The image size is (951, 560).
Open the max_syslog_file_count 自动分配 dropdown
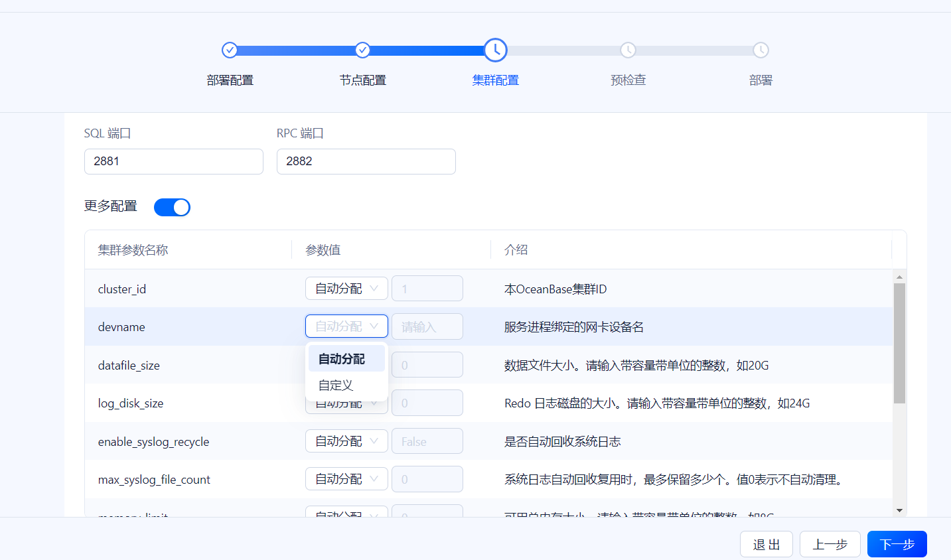(346, 479)
